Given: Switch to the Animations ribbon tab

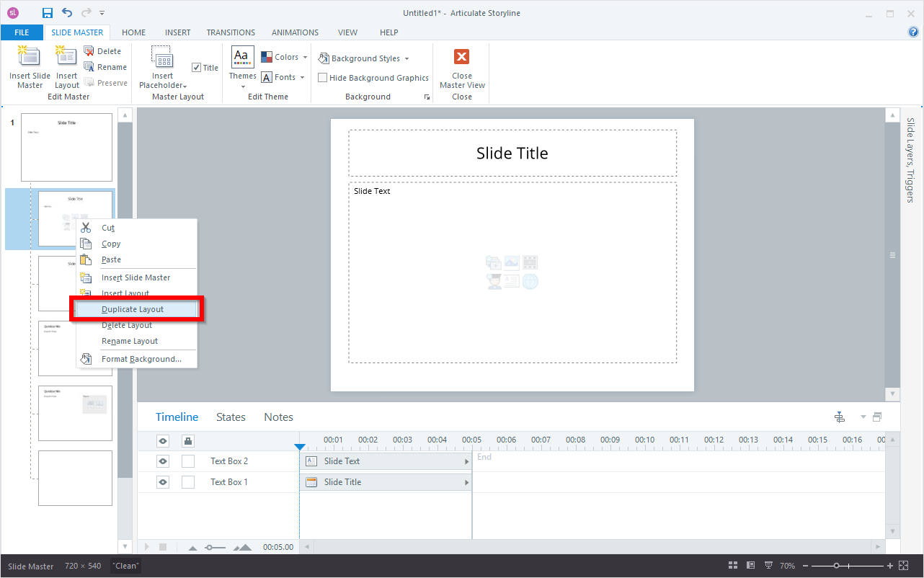Looking at the screenshot, I should [295, 32].
